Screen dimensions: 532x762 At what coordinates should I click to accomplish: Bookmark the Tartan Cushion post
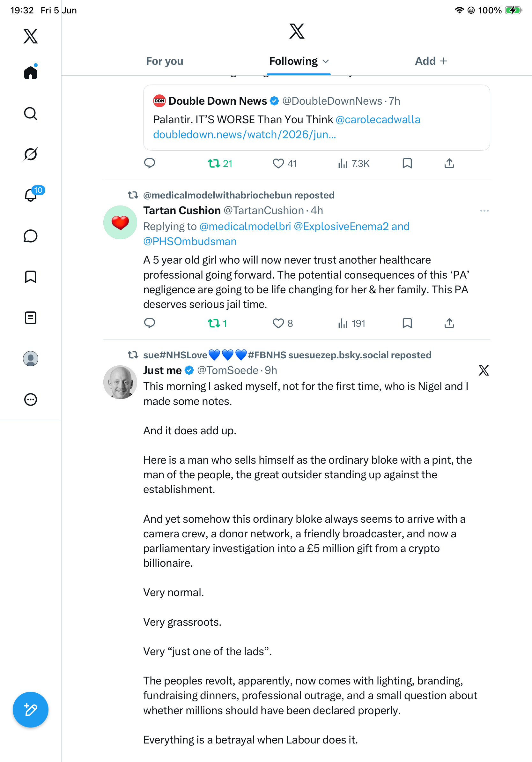click(407, 323)
